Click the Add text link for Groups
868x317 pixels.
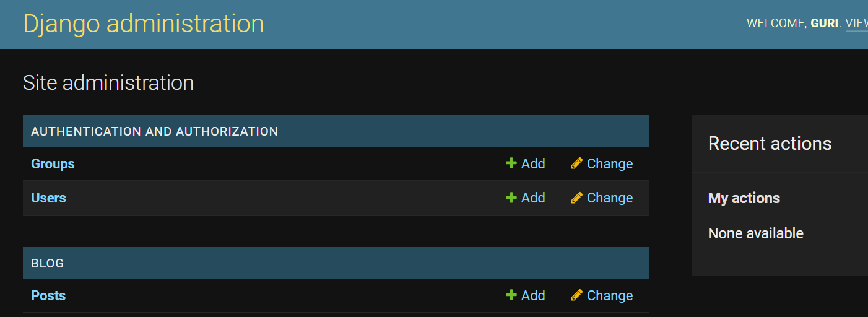click(x=532, y=164)
